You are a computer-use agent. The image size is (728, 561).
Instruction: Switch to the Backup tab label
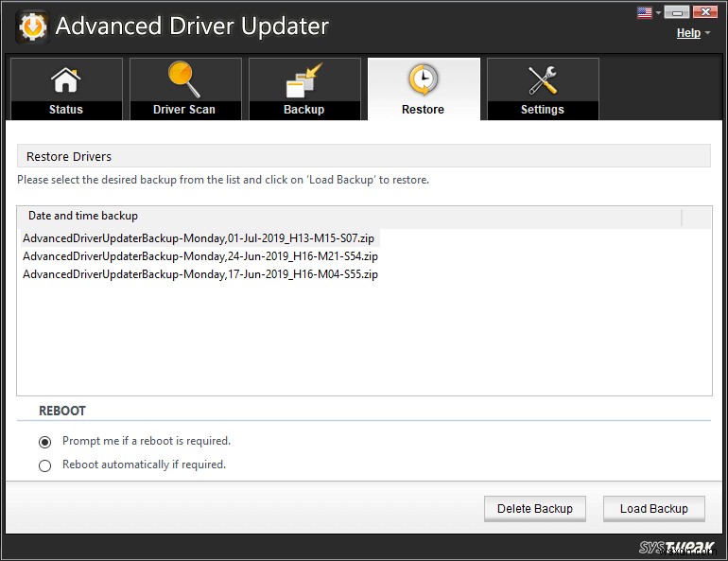pos(304,110)
